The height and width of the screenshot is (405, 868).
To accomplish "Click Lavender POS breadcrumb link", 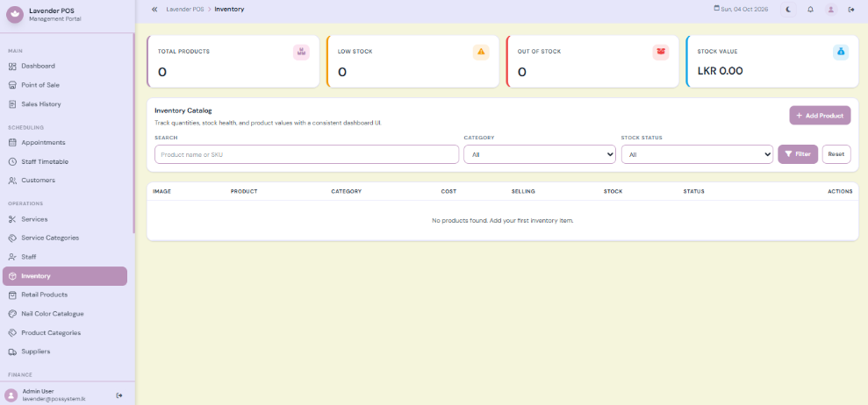I will coord(185,10).
